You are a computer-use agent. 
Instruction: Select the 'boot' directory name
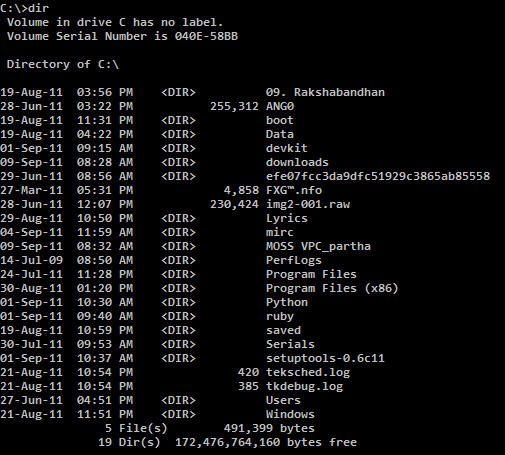click(280, 120)
